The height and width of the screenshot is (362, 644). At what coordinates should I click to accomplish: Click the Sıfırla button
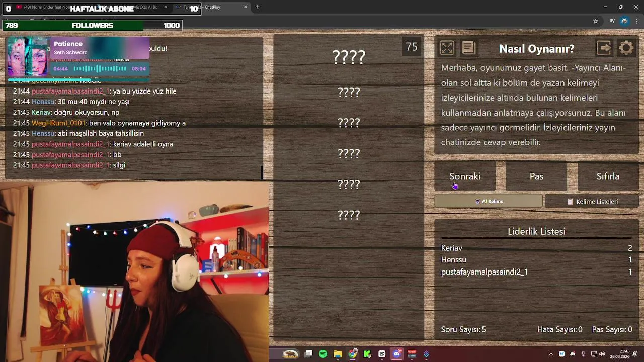click(608, 176)
